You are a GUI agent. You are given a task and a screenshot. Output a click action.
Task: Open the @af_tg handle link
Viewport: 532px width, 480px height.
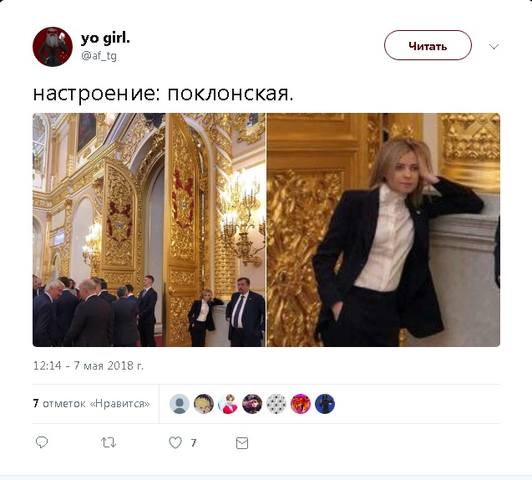[x=99, y=56]
